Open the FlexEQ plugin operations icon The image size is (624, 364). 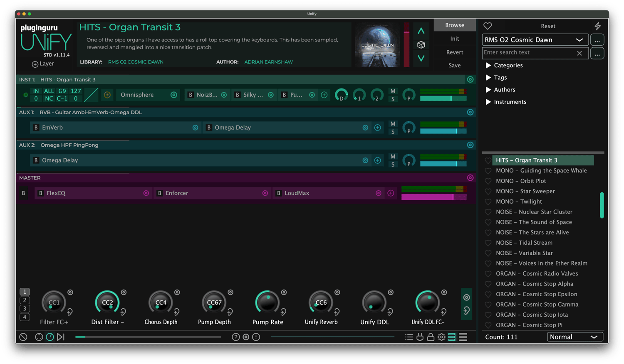146,193
